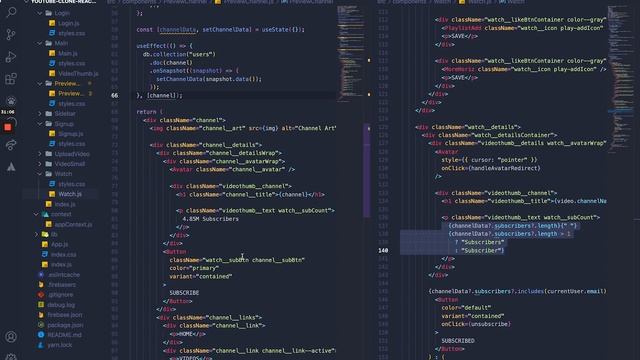Image resolution: width=640 pixels, height=360 pixels.
Task: Collapse the context folder
Action: click(36, 214)
